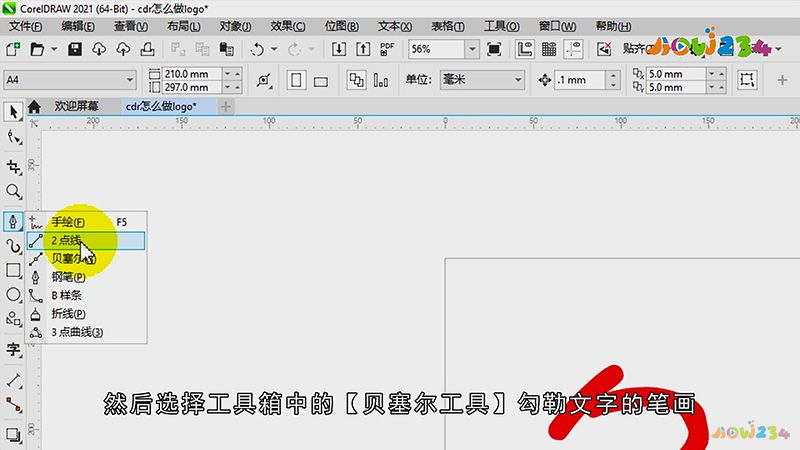Click the cloud upload icon
The width and height of the screenshot is (800, 450).
point(123,49)
